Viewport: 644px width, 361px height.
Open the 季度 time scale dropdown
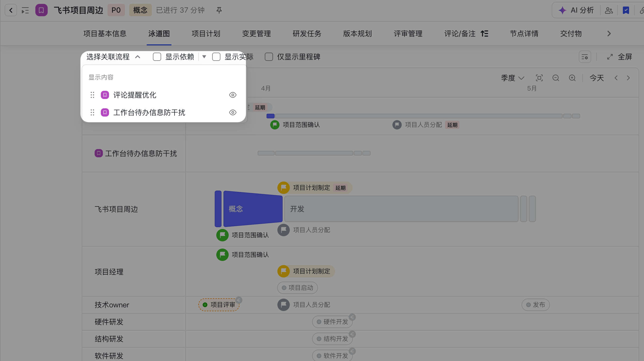pos(513,78)
